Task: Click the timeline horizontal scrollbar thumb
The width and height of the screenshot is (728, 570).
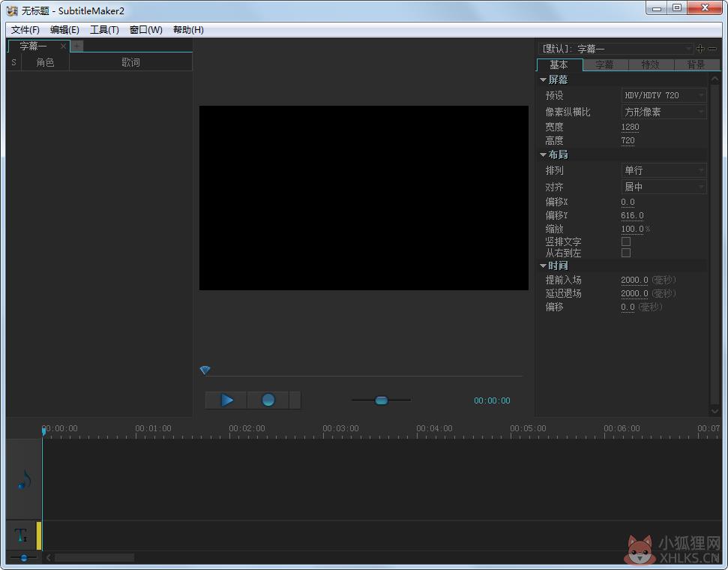Action: click(x=94, y=557)
